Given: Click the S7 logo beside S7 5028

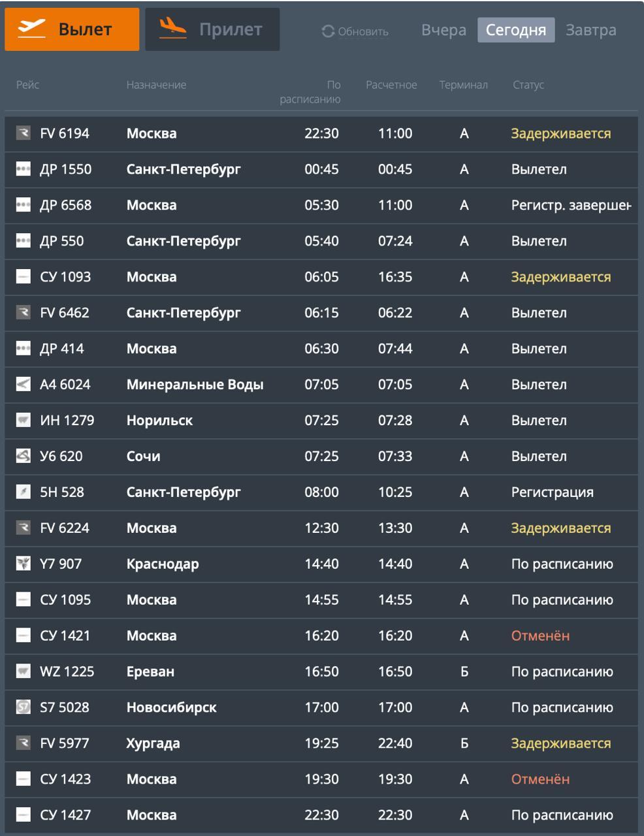Looking at the screenshot, I should pos(24,707).
